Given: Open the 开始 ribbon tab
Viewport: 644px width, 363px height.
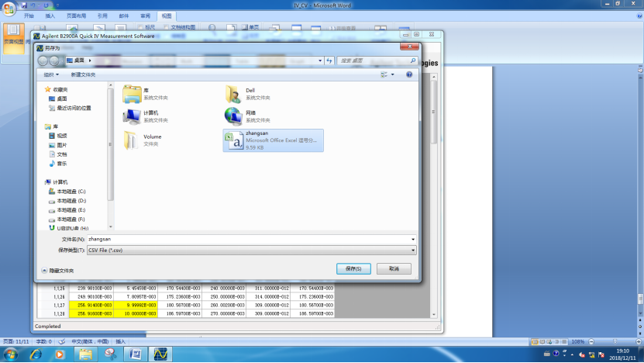Looking at the screenshot, I should pos(29,16).
